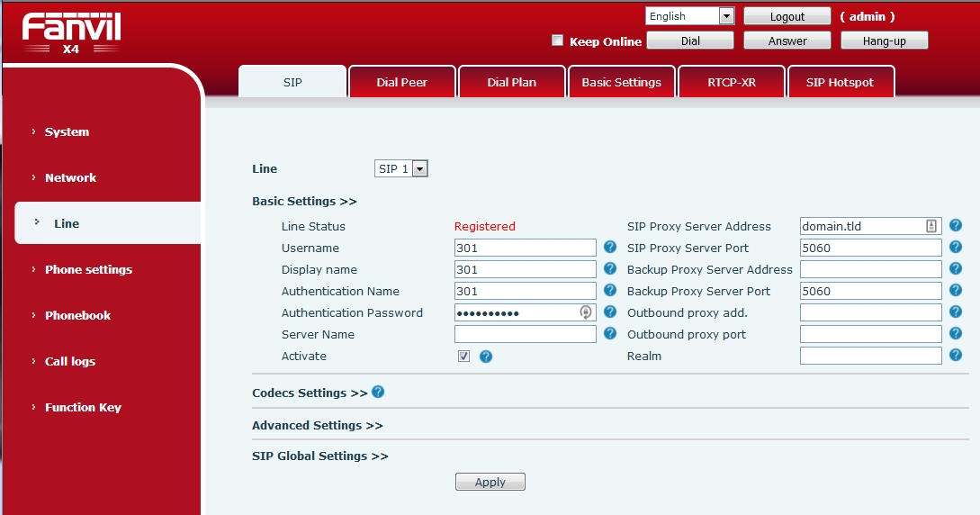Click help icon next to Username field
This screenshot has height=515, width=980.
(x=610, y=248)
